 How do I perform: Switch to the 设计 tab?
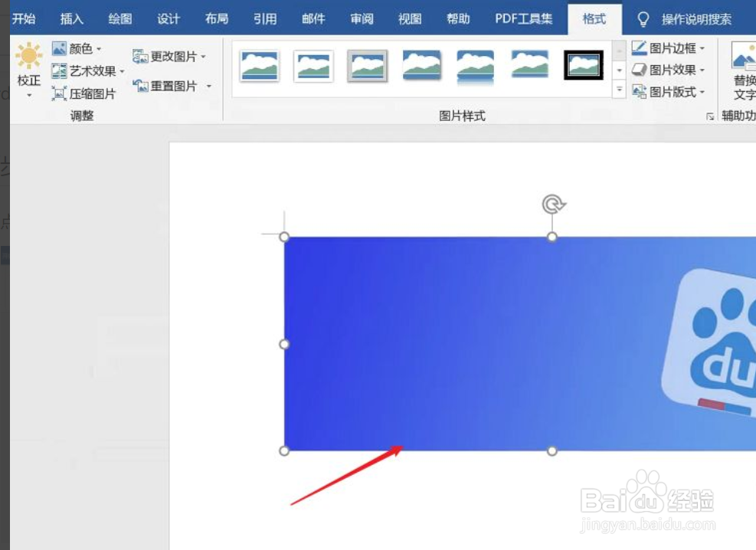[169, 19]
